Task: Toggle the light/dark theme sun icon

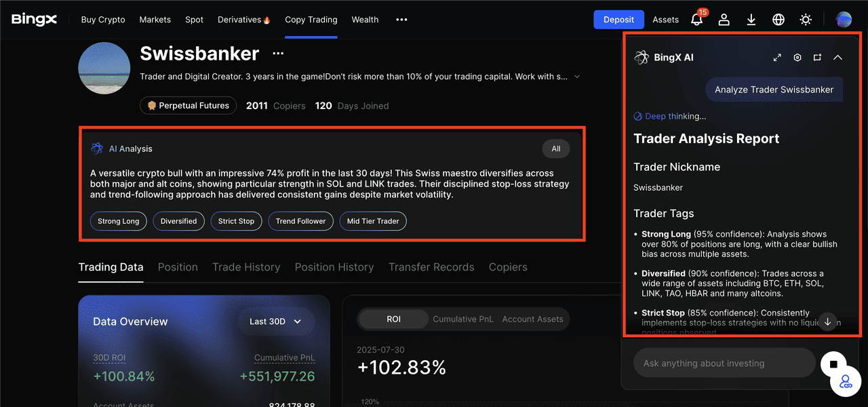Action: (x=806, y=20)
